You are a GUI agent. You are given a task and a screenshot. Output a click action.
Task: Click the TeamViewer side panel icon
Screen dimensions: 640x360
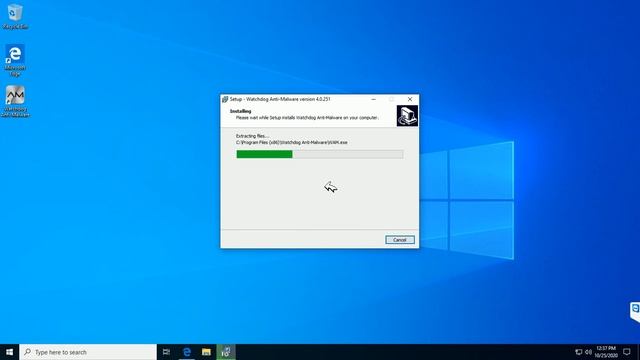tap(635, 311)
